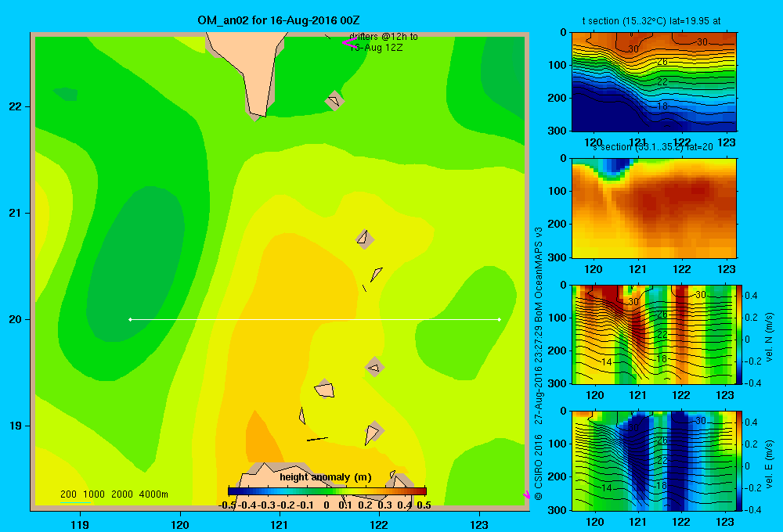Pick the dark blue end of height anomaly colorbar
783x532 pixels.
pos(233,491)
